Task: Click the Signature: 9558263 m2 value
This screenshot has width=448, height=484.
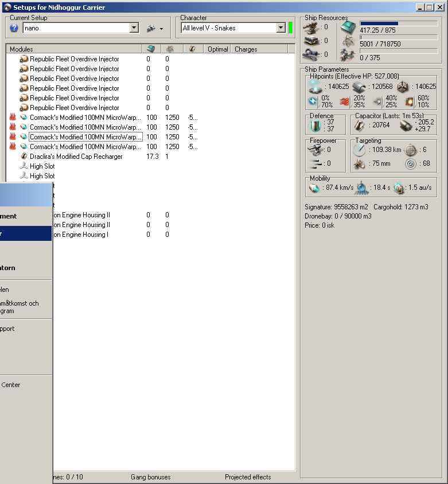Action: coord(336,207)
